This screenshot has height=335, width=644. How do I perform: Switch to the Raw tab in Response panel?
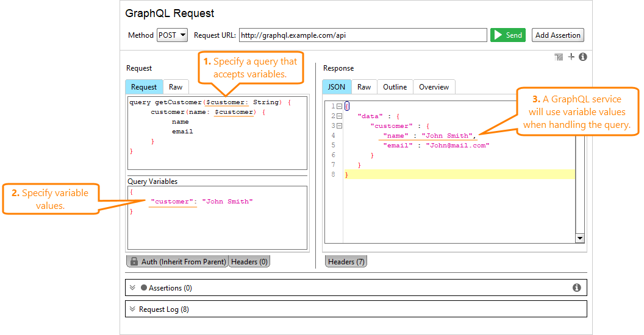point(364,87)
